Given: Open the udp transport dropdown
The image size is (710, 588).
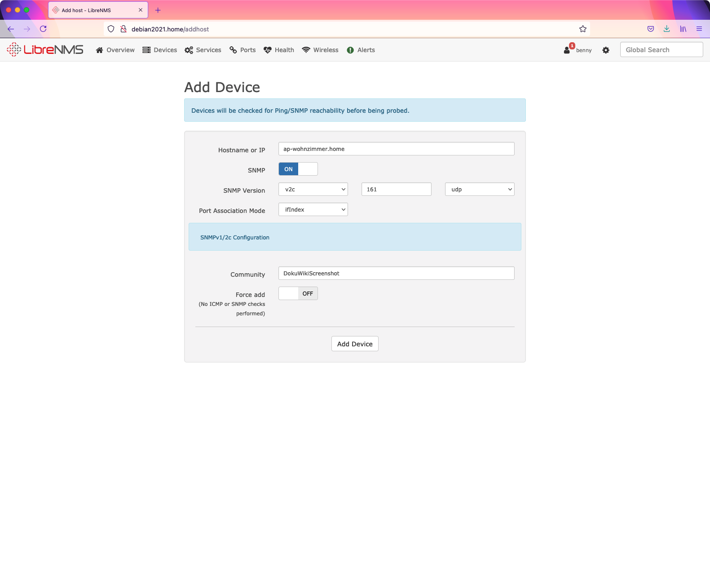Looking at the screenshot, I should click(479, 190).
